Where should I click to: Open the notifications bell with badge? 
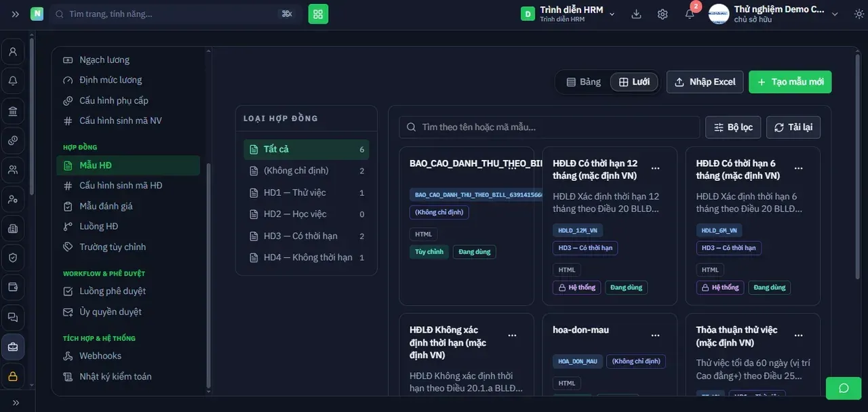tap(690, 14)
